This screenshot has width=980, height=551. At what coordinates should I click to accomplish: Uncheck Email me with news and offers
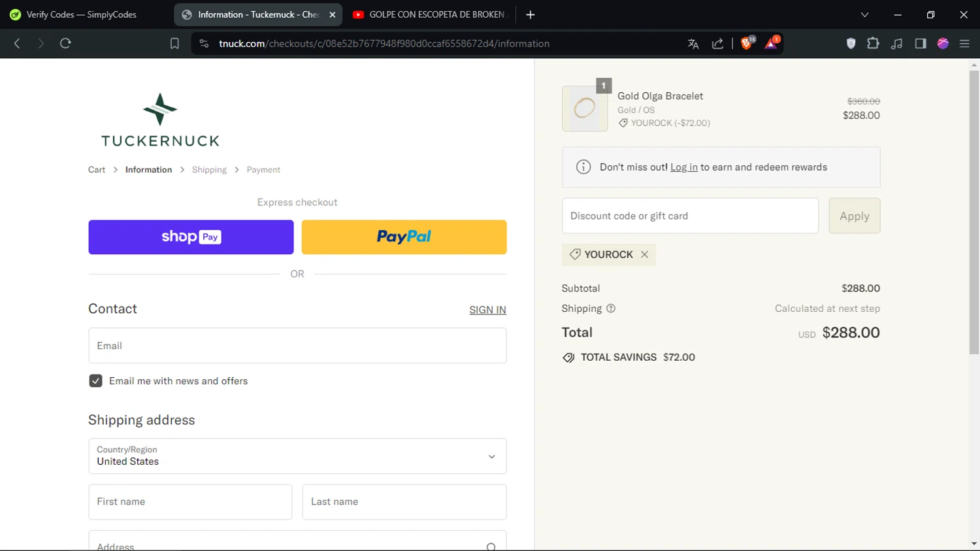[x=95, y=381]
